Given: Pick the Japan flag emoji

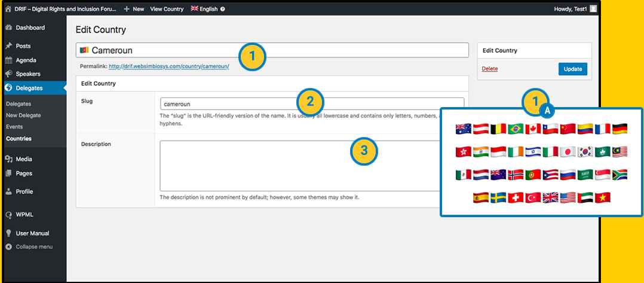Looking at the screenshot, I should click(568, 151).
